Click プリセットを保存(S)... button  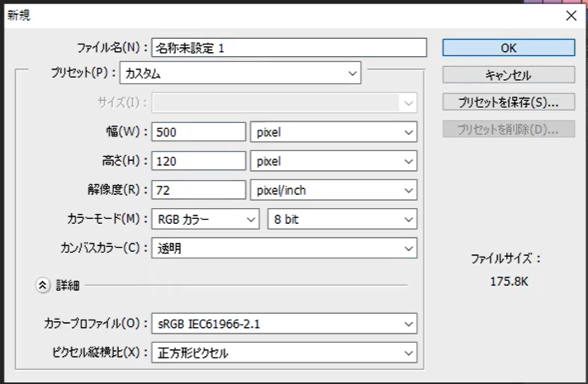click(508, 102)
